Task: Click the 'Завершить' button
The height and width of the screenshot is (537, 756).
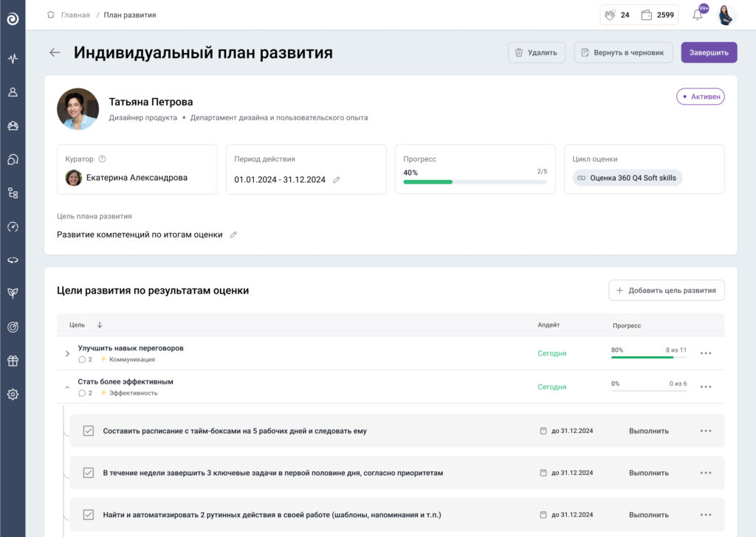Action: [708, 52]
